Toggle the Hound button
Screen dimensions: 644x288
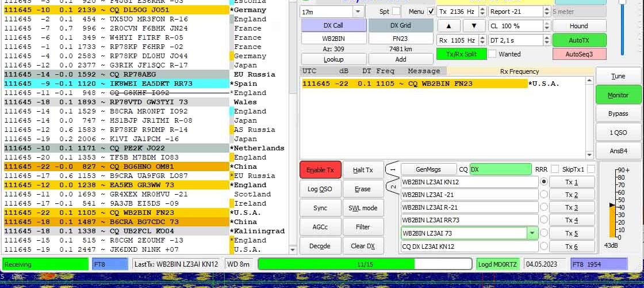click(579, 26)
